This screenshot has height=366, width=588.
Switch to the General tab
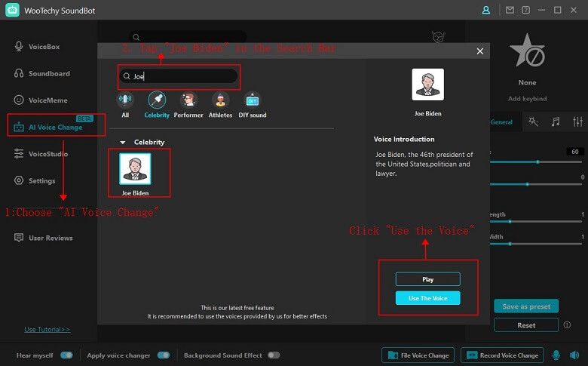click(x=501, y=122)
